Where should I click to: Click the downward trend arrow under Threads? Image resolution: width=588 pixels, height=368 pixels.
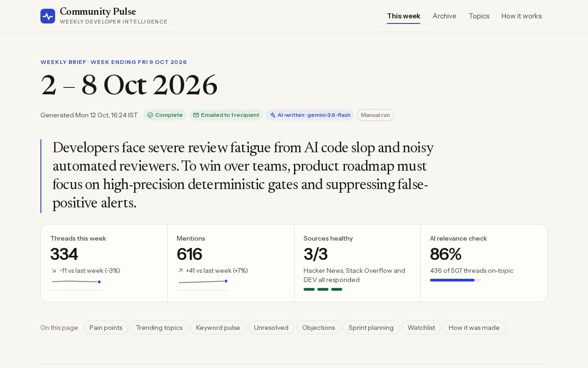[x=54, y=270]
